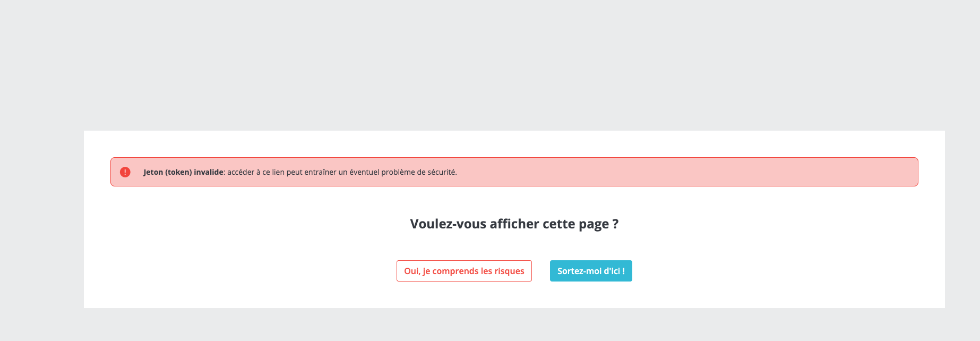Dismiss the security warning via exclamation icon
Screen dimensions: 980x341
click(125, 171)
